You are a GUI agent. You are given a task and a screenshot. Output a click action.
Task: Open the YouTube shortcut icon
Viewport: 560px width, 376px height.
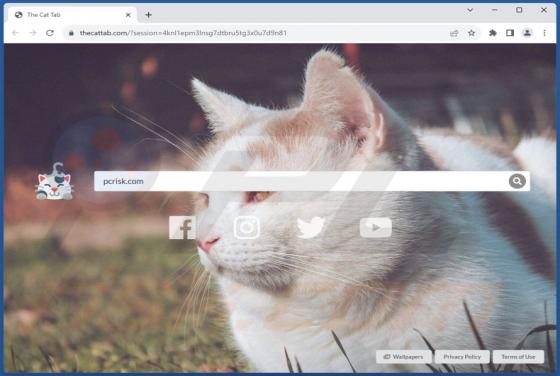[x=376, y=227]
